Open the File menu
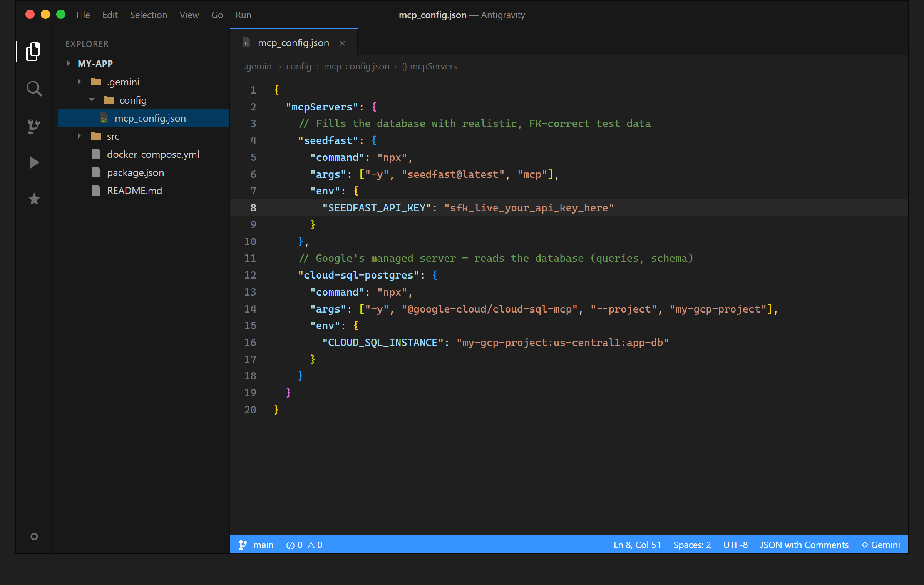This screenshot has height=585, width=924. (83, 15)
